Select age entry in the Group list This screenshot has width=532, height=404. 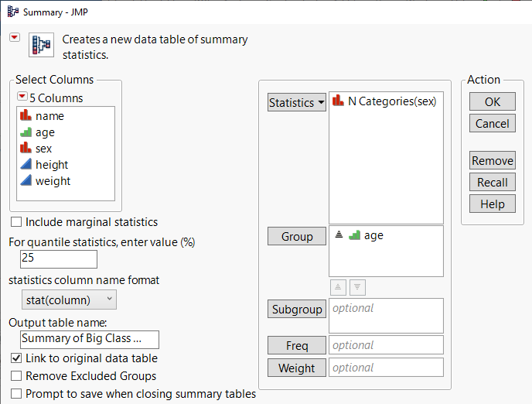(x=373, y=236)
